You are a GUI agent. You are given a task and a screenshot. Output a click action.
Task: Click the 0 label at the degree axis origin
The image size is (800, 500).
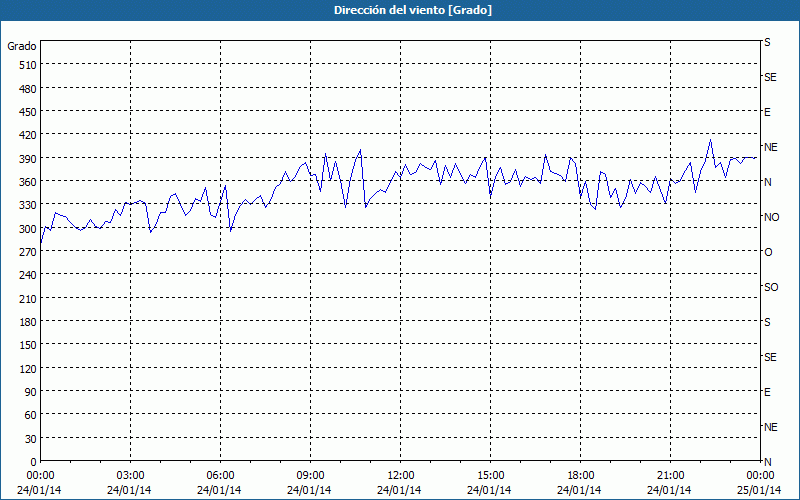tap(34, 462)
